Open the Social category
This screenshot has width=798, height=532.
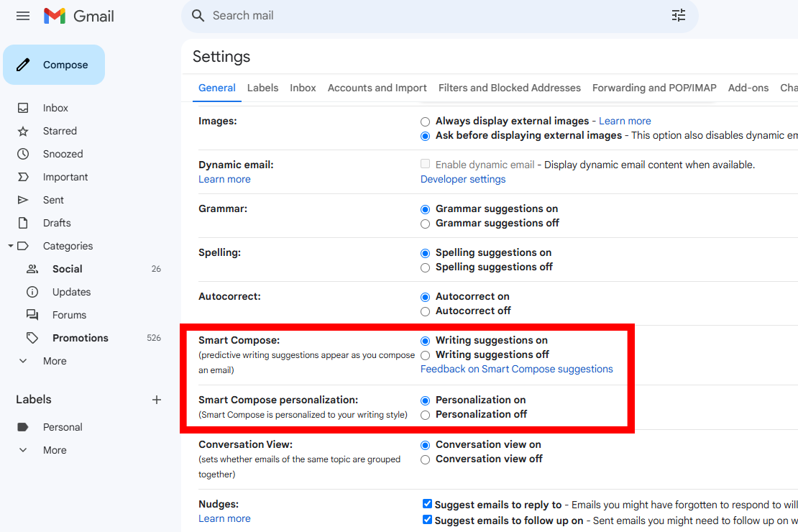click(x=67, y=268)
